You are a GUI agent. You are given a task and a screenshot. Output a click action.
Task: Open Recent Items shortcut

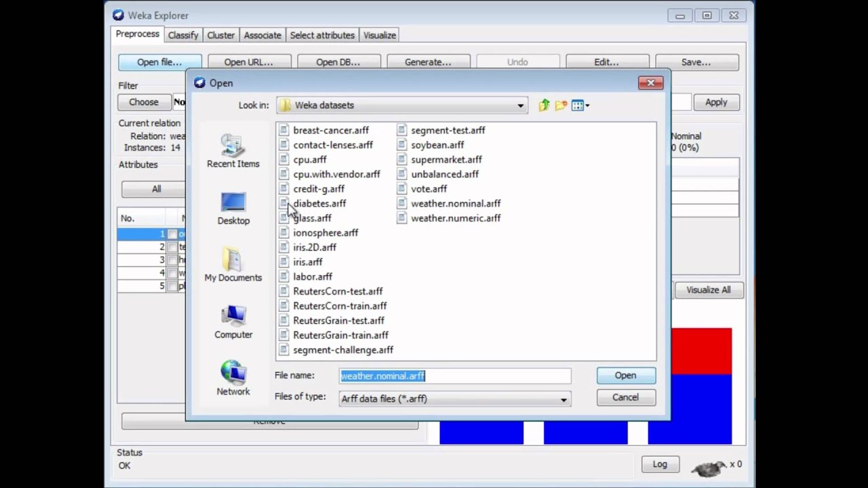click(233, 150)
